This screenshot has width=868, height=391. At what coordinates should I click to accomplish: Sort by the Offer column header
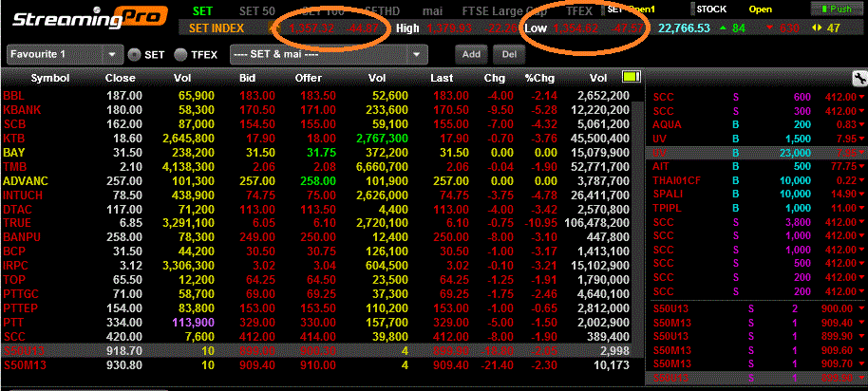(x=309, y=78)
